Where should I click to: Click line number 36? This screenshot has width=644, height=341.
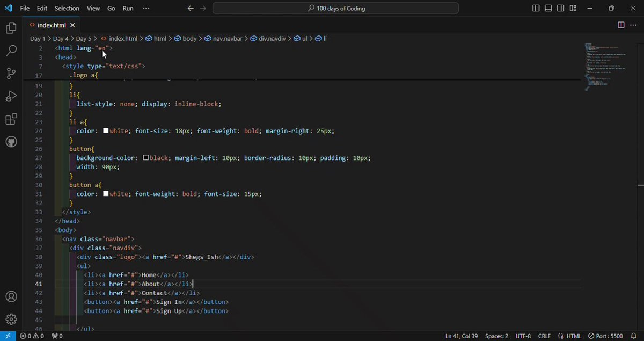click(38, 238)
